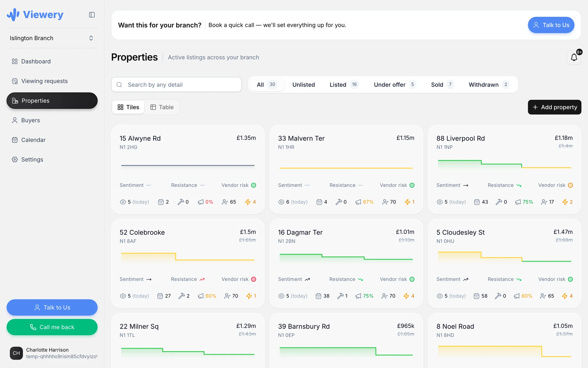Click CH user avatar
This screenshot has height=368, width=588.
point(16,353)
